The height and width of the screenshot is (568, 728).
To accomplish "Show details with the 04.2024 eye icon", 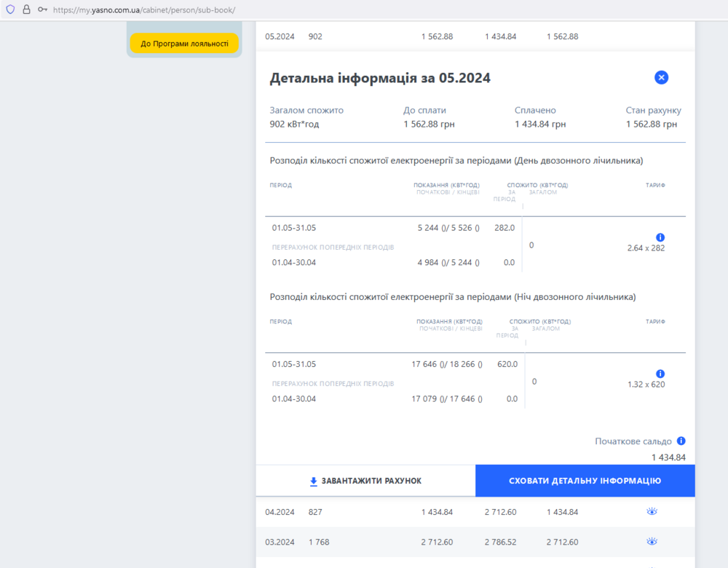I will [652, 512].
